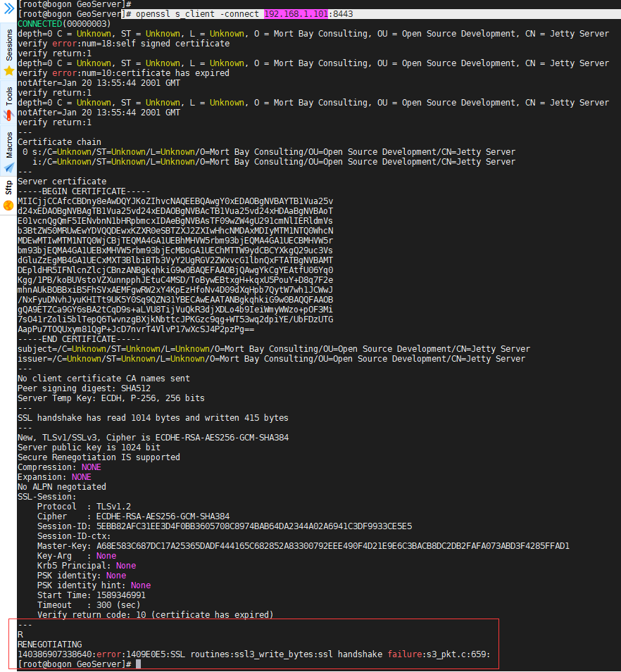The image size is (621, 672).
Task: Click the 'Timeout : 300 (sec)' line
Action: tap(89, 605)
